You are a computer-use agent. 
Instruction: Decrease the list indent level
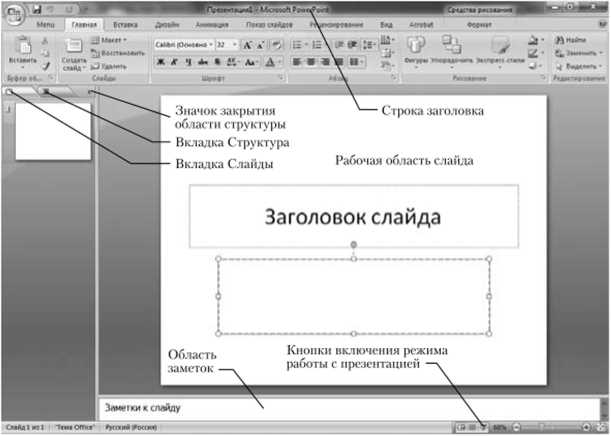(x=340, y=45)
